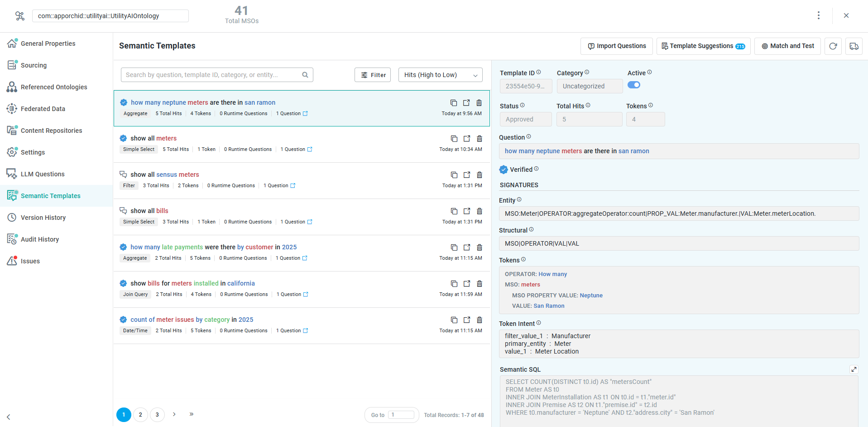The width and height of the screenshot is (868, 427).
Task: Select the 'show all bills' template row
Action: [x=302, y=217]
